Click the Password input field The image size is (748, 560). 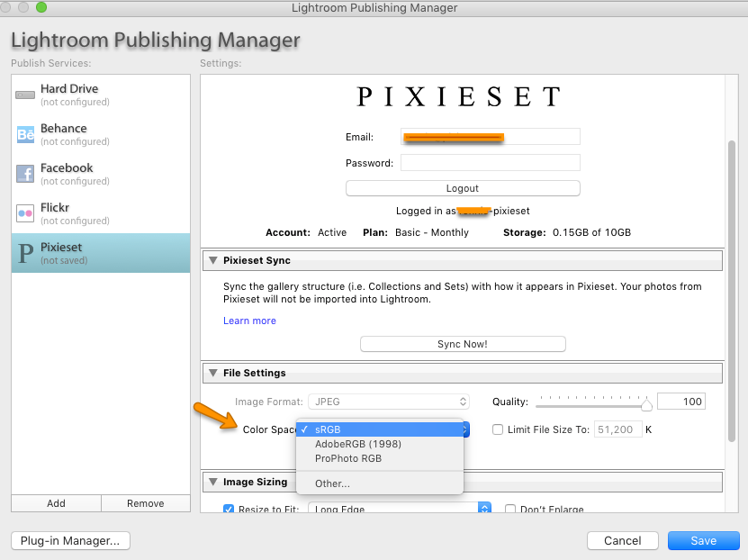tap(491, 163)
